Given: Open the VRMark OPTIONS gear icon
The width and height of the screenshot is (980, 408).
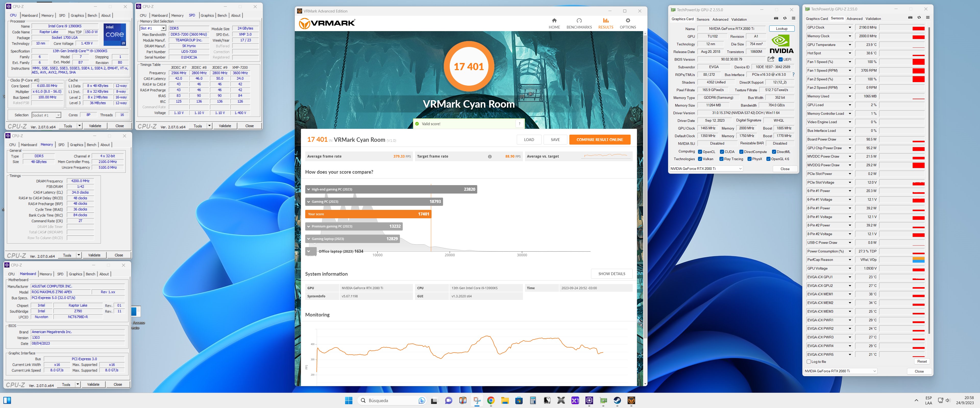Looking at the screenshot, I should pyautogui.click(x=628, y=21).
